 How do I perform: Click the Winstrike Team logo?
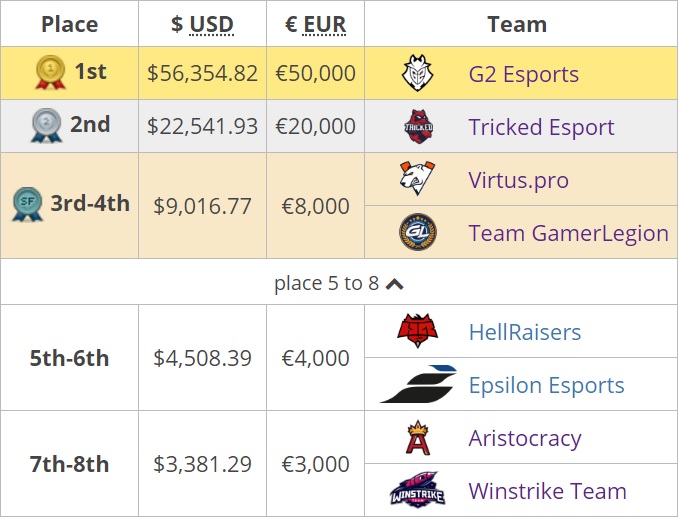[x=417, y=491]
